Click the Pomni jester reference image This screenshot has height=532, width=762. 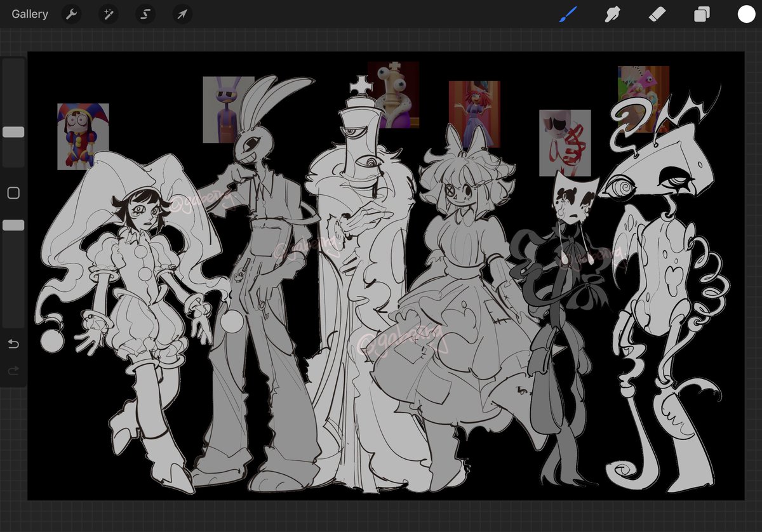coord(83,136)
